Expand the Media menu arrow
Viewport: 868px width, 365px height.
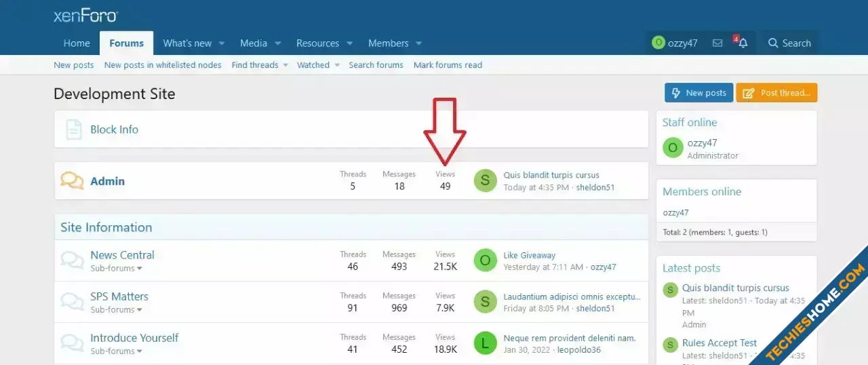[x=277, y=43]
